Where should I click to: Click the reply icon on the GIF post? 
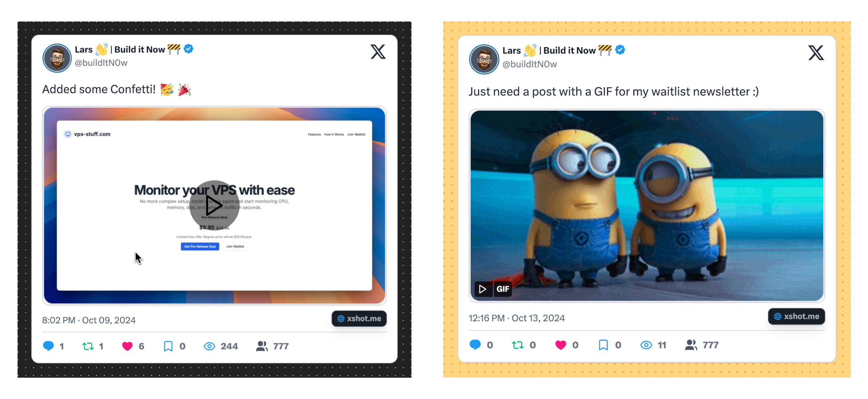tap(475, 345)
